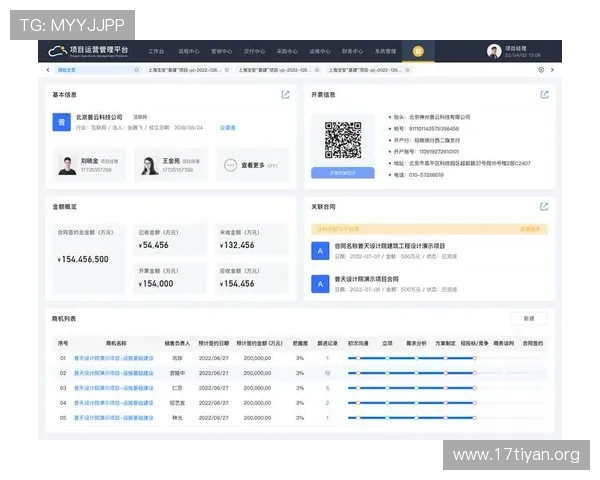600x480 pixels.
Task: Open the row 04 opportunity name link
Action: (114, 403)
